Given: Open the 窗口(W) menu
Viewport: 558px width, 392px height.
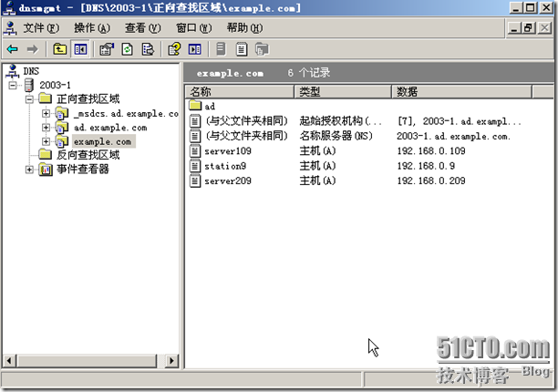Looking at the screenshot, I should point(193,28).
